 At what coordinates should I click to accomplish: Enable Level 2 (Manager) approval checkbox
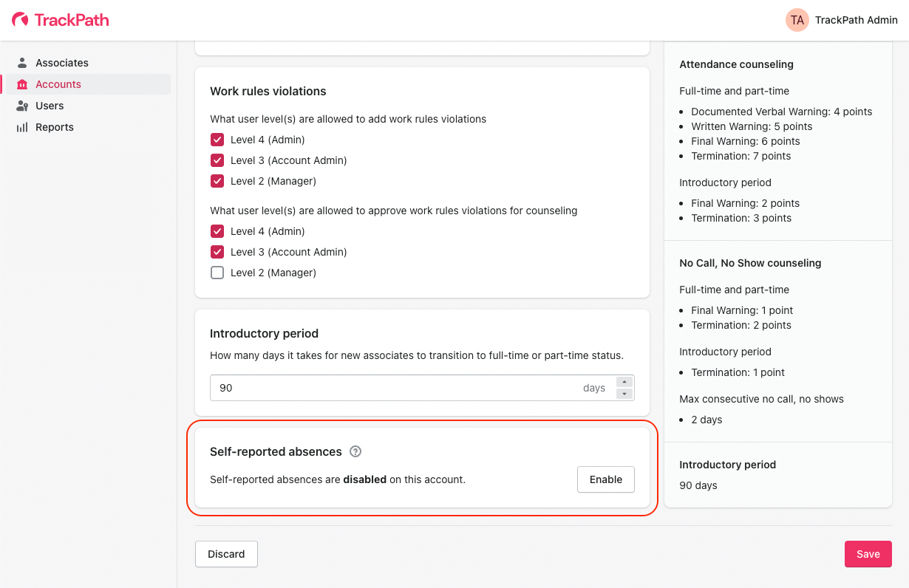pos(217,272)
